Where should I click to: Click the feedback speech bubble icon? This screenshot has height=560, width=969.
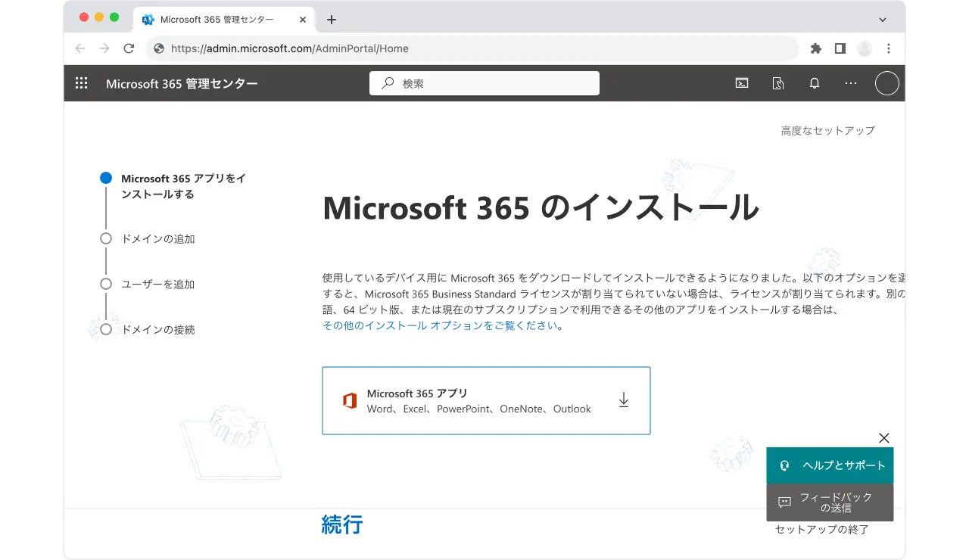coord(785,502)
